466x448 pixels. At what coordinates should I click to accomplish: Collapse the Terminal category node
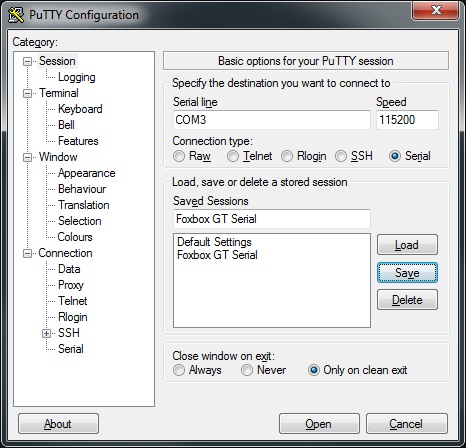point(27,93)
